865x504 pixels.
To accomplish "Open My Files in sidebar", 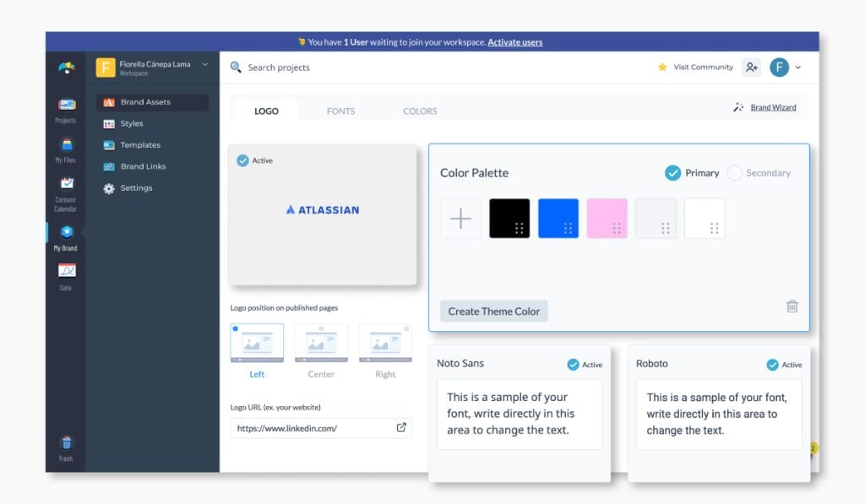I will [x=66, y=147].
